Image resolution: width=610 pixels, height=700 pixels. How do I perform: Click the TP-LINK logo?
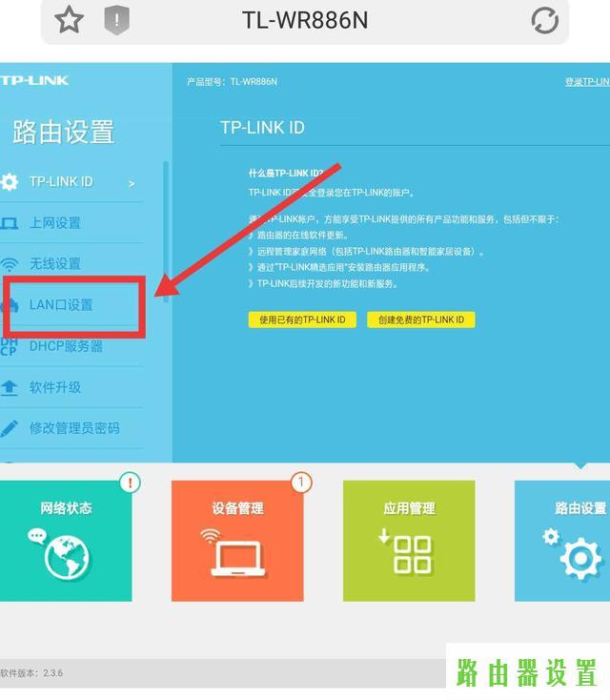pos(34,80)
